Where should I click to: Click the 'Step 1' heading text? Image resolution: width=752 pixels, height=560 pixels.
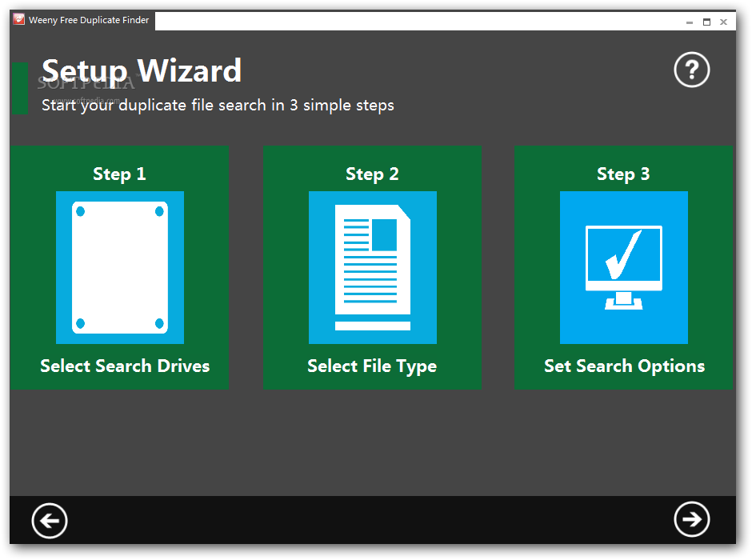point(119,174)
